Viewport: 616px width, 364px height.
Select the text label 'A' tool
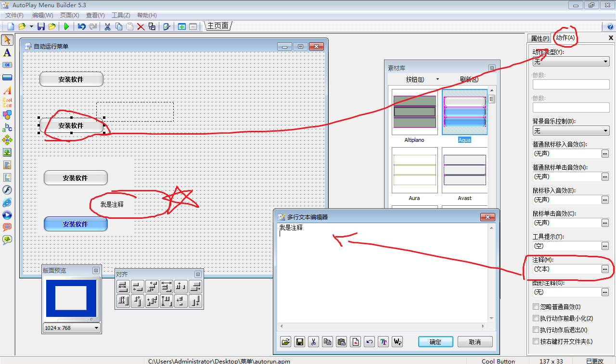[7, 52]
